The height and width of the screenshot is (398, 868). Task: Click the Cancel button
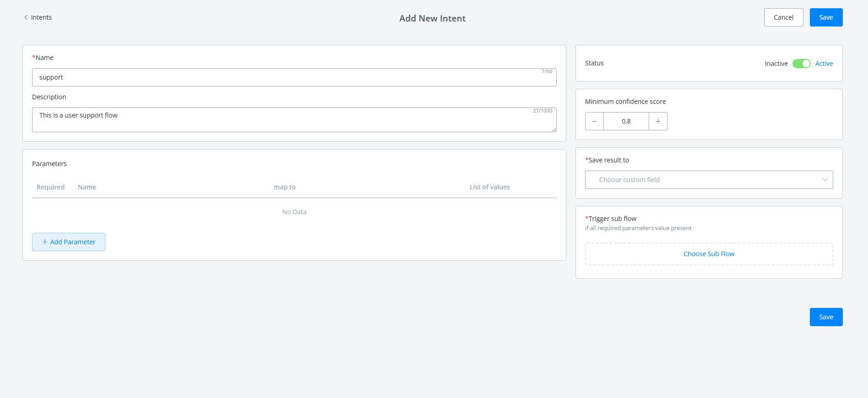point(783,17)
